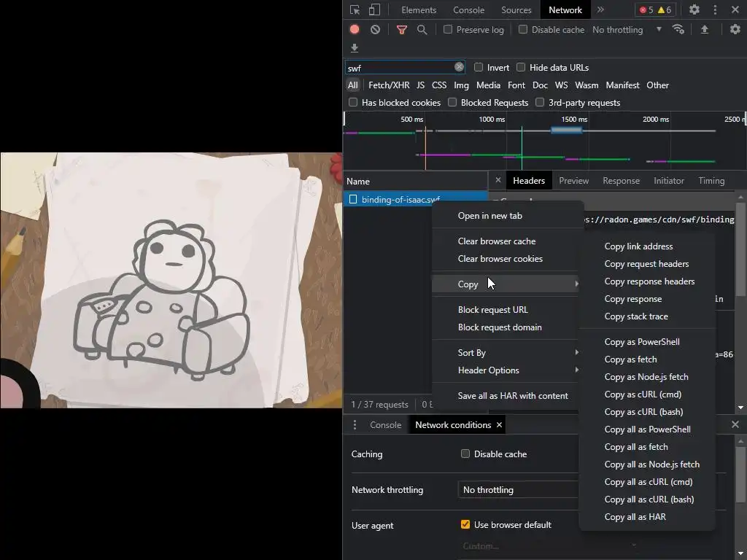Open DevTools settings gear icon
Screen dimensions: 747x560
694,9
